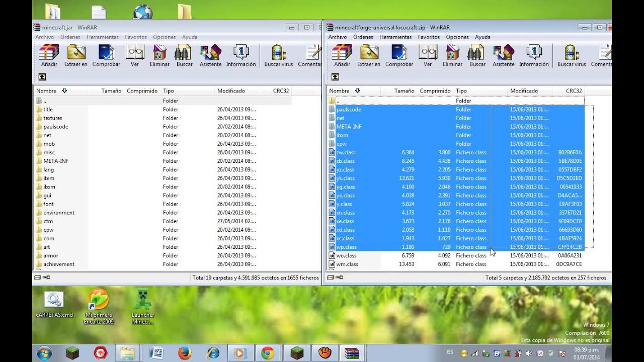This screenshot has height=362, width=644.
Task: Open Información in minecraft.jar window
Action: (x=241, y=56)
